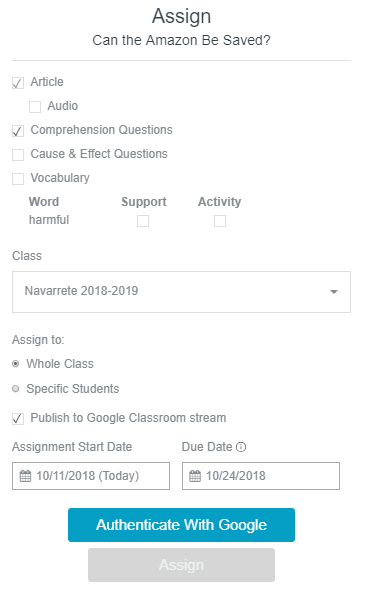Screen dimensions: 365x591
Task: Expand the Navarrete 2018-2019 class selector
Action: [x=181, y=292]
